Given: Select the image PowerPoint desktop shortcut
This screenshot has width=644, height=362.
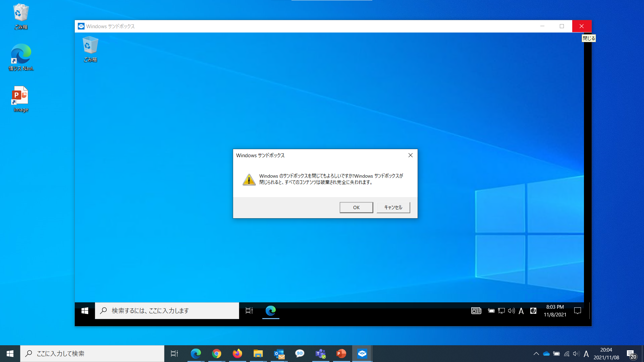Looking at the screenshot, I should coord(21,99).
